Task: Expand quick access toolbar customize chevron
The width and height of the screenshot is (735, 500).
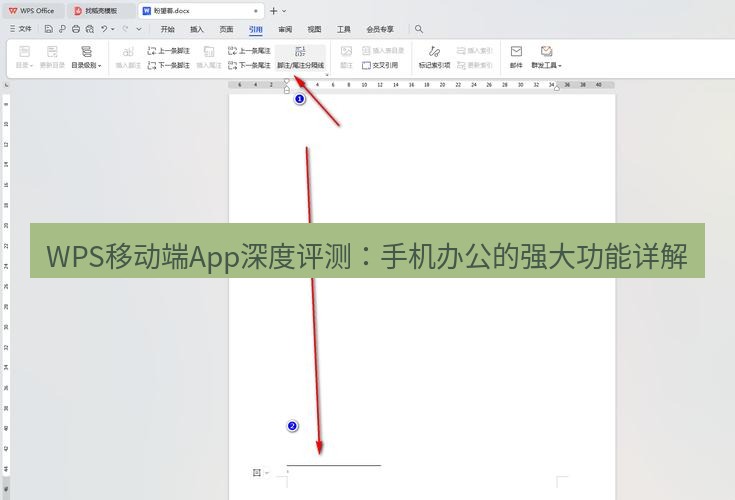Action: click(x=139, y=29)
